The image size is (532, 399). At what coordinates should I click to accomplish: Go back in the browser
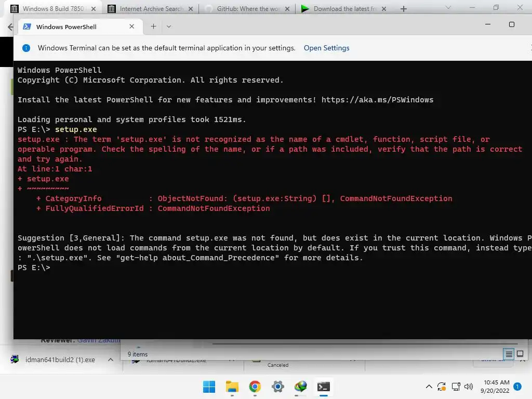pyautogui.click(x=10, y=27)
